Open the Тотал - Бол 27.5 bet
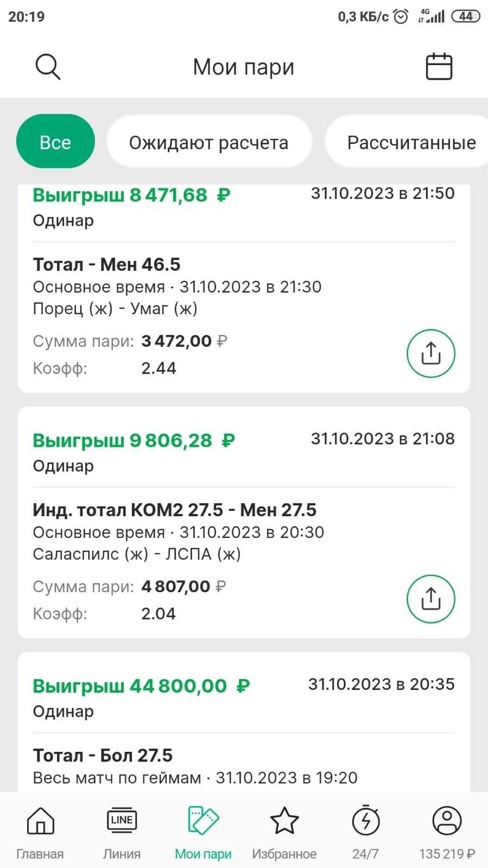Image resolution: width=488 pixels, height=868 pixels. click(x=103, y=755)
